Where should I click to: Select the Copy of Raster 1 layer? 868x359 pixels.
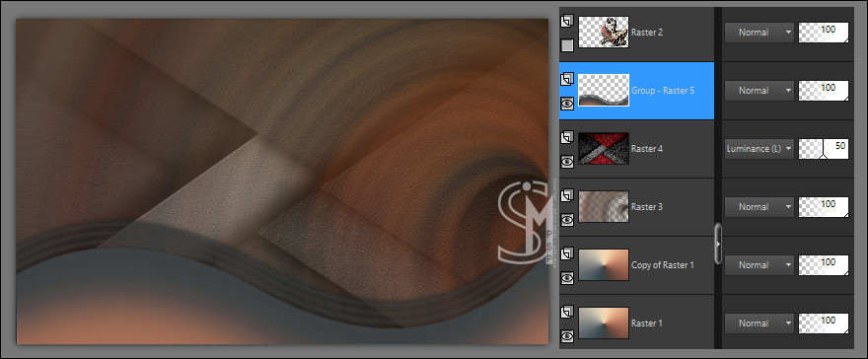click(636, 265)
